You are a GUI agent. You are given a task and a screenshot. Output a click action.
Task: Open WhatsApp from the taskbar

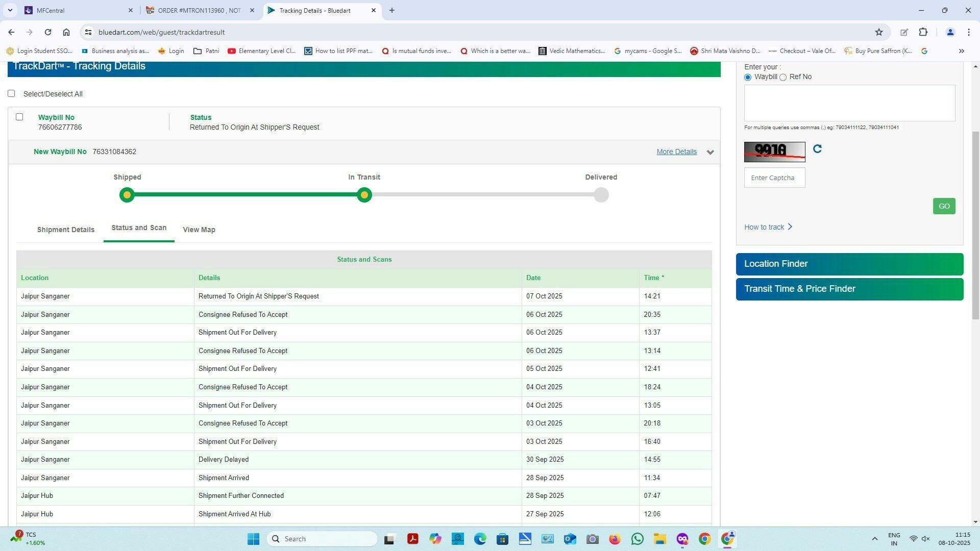coord(637,539)
